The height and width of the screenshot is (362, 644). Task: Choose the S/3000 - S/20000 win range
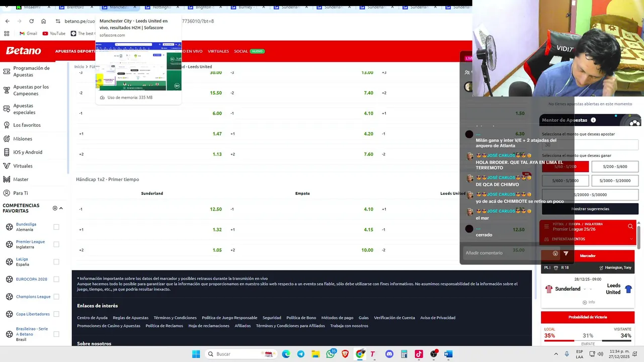pos(615,180)
